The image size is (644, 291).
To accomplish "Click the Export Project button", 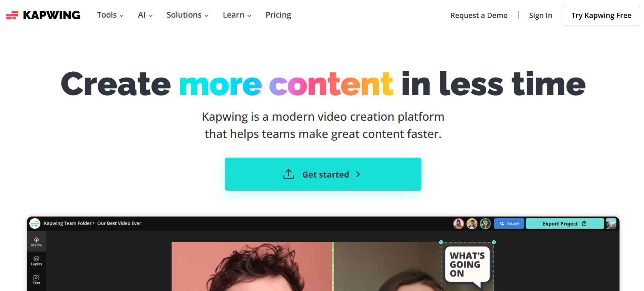I will [565, 223].
